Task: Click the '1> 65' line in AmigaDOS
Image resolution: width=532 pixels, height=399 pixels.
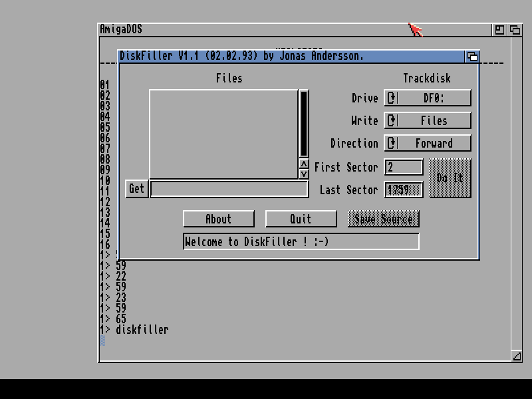Action: [113, 319]
